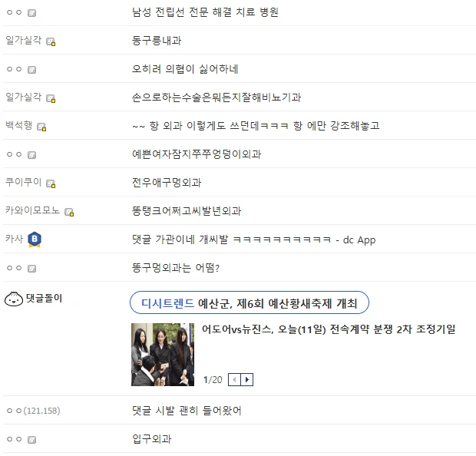Viewport: 476px width, 456px height.
Task: Go to next news slide arrow
Action: click(247, 379)
